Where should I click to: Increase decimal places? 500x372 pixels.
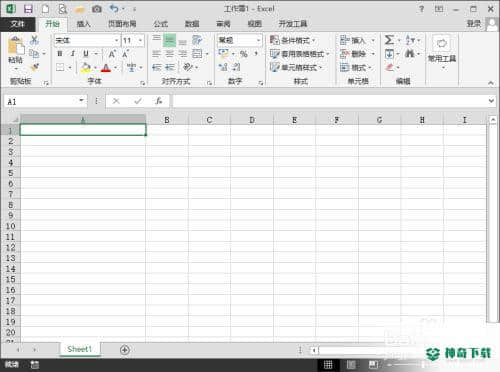(223, 67)
